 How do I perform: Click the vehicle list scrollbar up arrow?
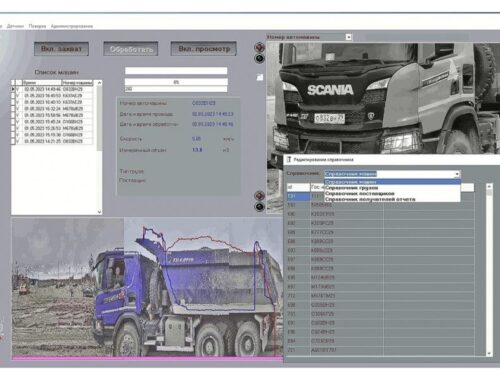(x=99, y=83)
